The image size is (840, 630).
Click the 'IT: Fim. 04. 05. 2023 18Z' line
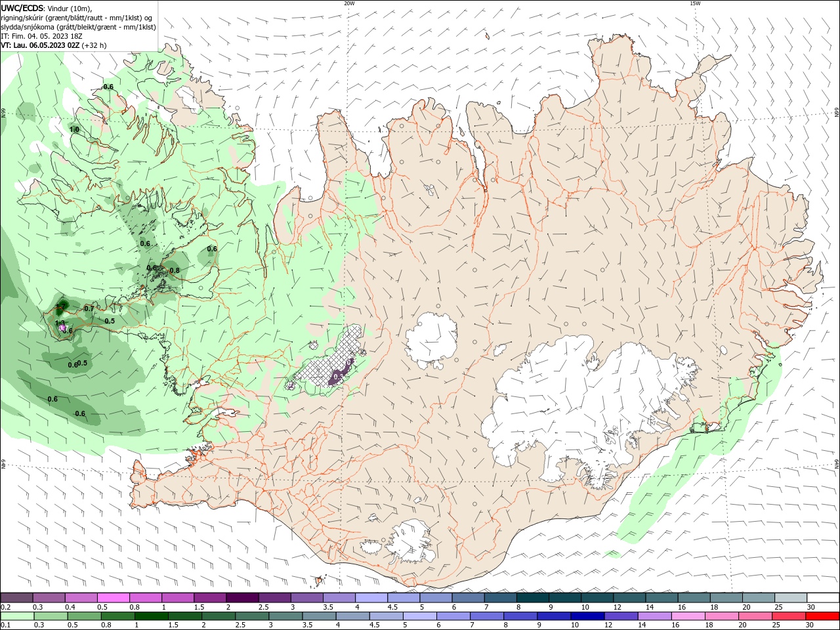(x=40, y=36)
